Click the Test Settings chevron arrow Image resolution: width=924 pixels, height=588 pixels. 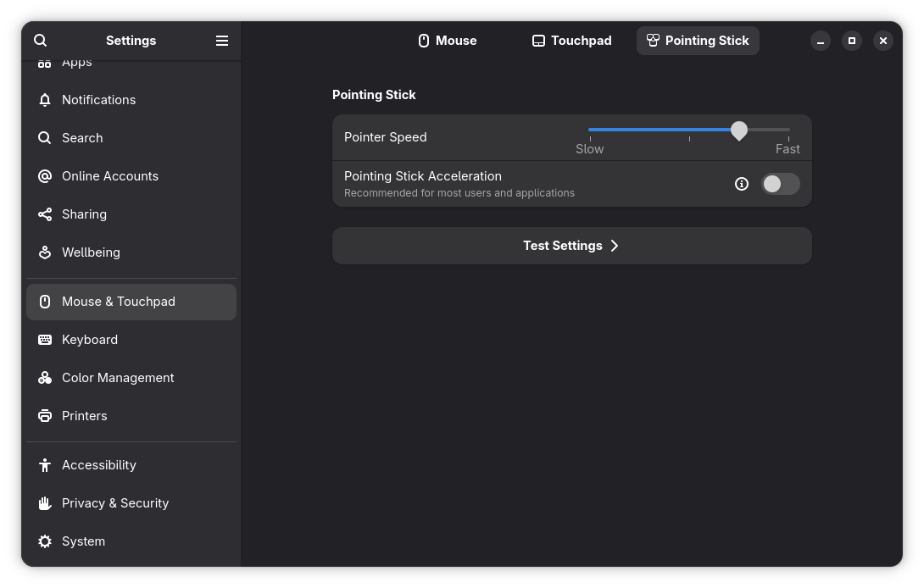point(614,246)
